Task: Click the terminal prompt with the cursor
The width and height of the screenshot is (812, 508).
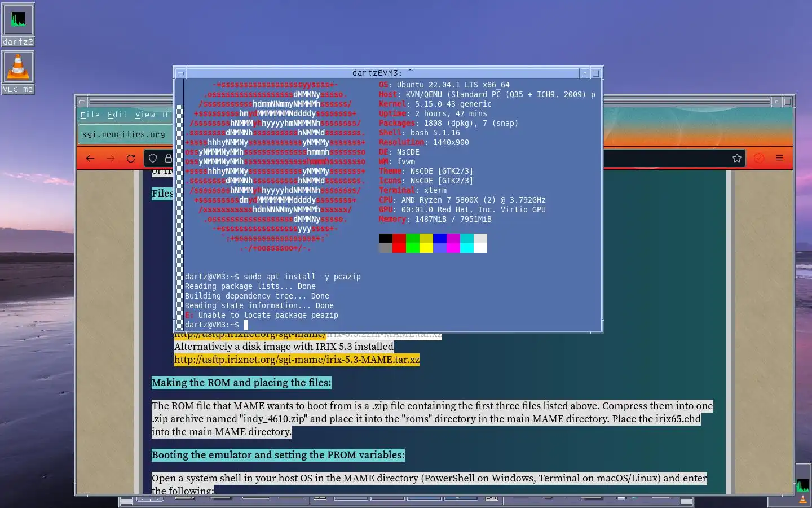Action: 217,325
